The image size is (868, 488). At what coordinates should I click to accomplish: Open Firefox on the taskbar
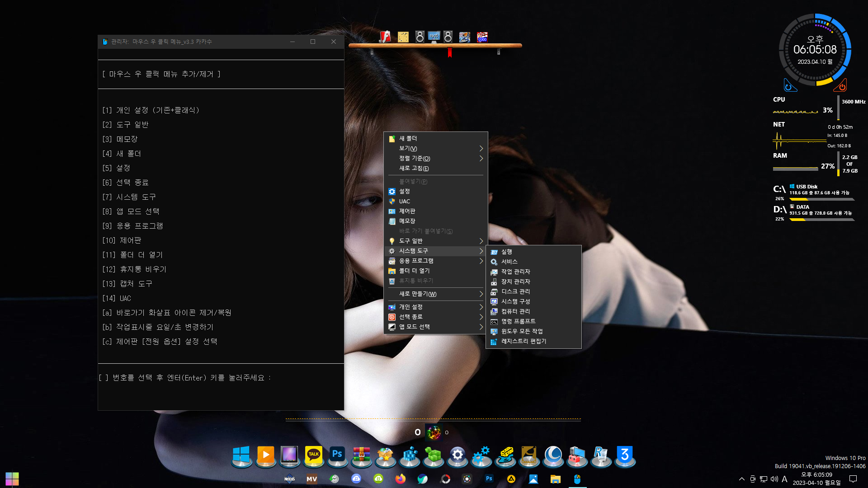[401, 479]
